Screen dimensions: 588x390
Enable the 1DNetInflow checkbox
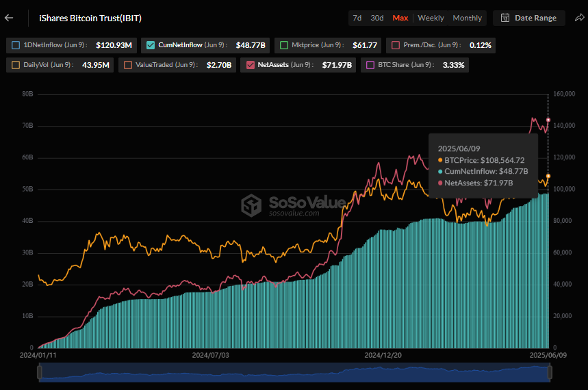click(16, 45)
